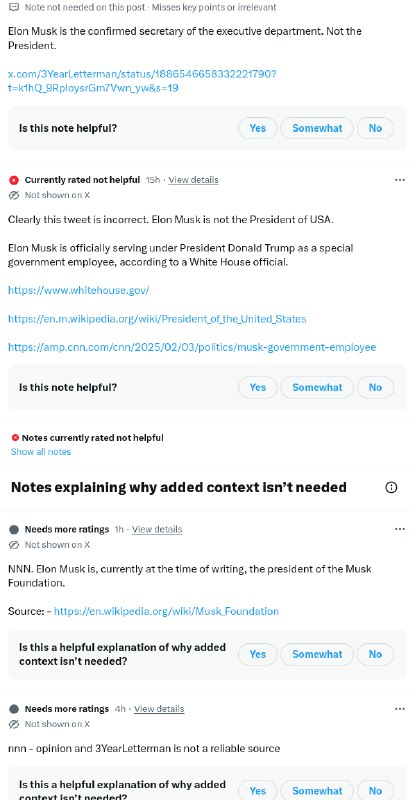The height and width of the screenshot is (800, 415).
Task: Rate the secretary note as Yes
Action: 258,128
